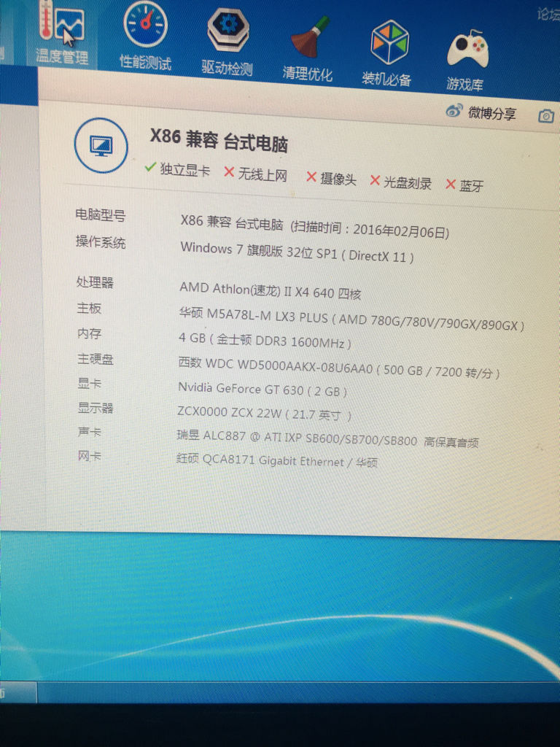Open 性能测试 performance test gauge icon
Viewport: 560px width, 747px height.
click(x=146, y=24)
